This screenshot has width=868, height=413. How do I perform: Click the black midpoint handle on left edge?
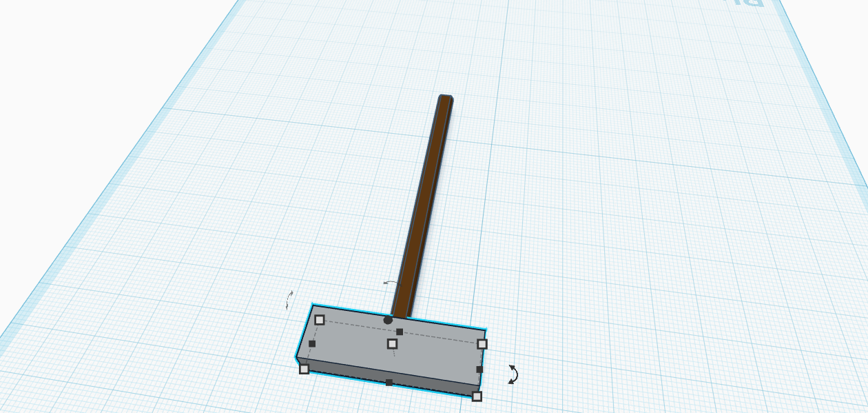pyautogui.click(x=312, y=343)
